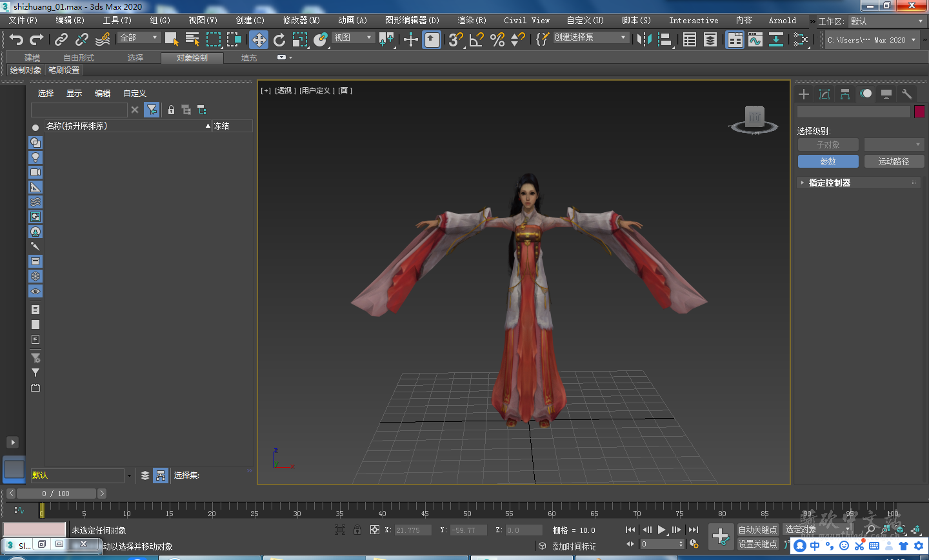Screen dimensions: 929x560
Task: Click the object color swatch
Action: point(919,112)
